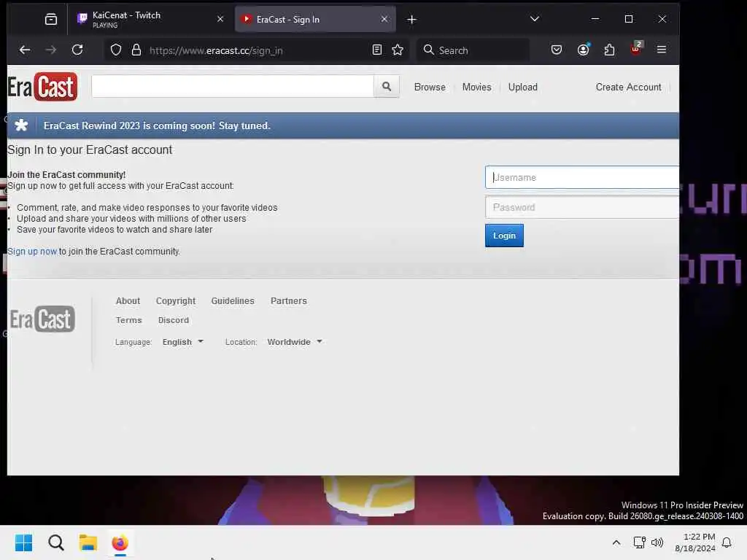
Task: Open the Upload menu item
Action: click(x=522, y=87)
